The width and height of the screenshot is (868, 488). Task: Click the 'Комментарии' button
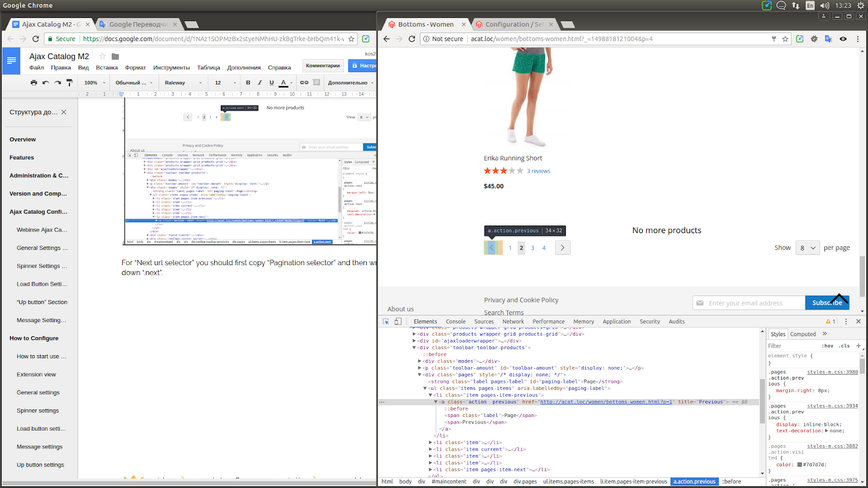click(x=323, y=66)
